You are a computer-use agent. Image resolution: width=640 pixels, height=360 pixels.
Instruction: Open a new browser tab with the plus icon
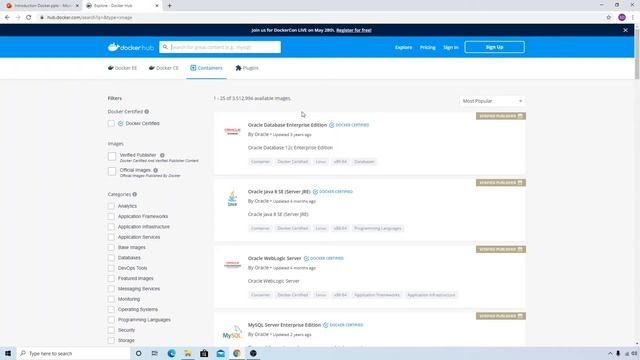(x=169, y=6)
